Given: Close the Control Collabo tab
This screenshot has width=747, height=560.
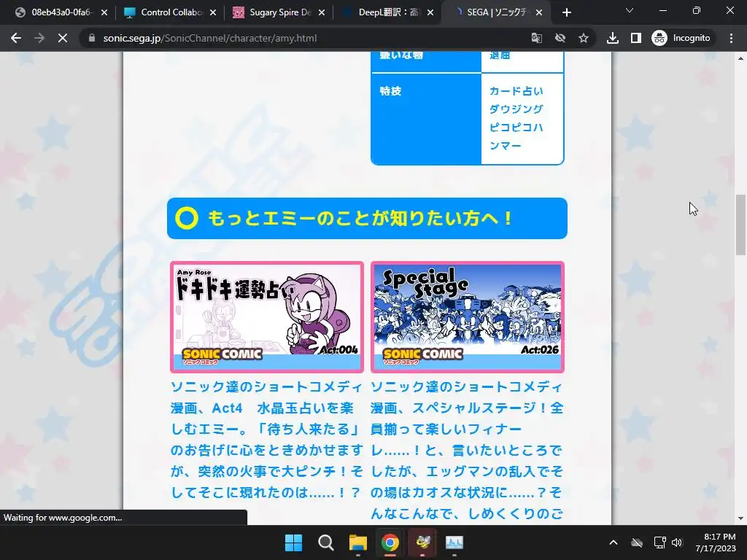Looking at the screenshot, I should [213, 12].
